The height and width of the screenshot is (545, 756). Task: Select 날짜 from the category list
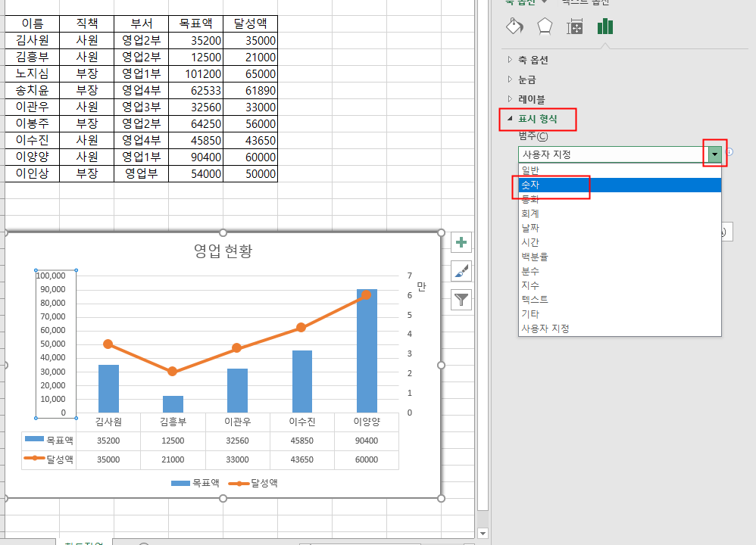[620, 227]
